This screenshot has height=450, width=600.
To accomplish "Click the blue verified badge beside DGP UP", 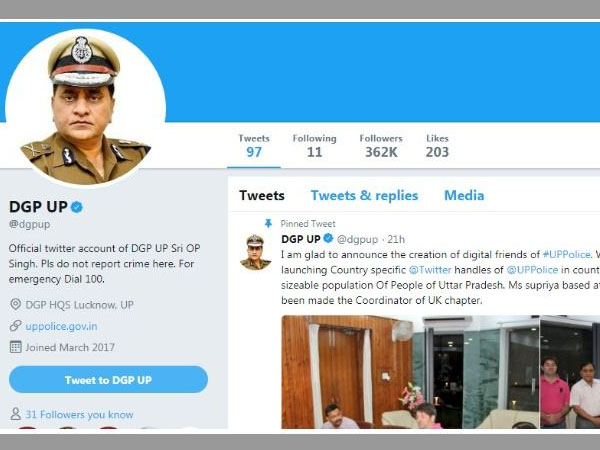I will pos(76,206).
